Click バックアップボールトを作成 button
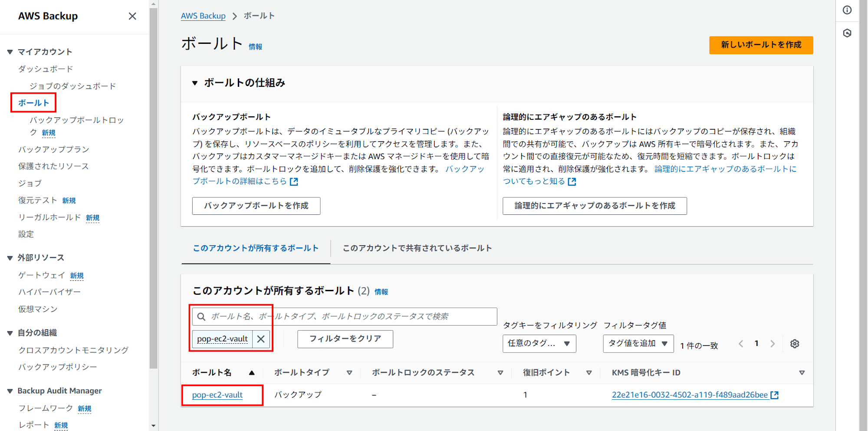 [256, 206]
